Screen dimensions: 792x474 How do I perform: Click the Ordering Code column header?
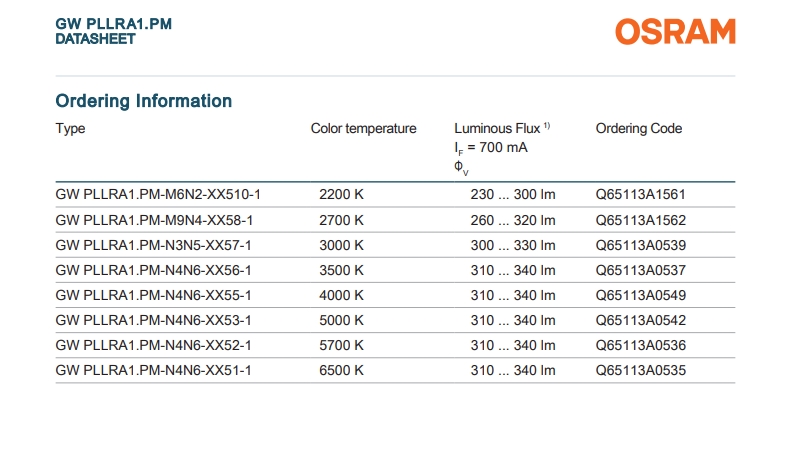[x=639, y=128]
